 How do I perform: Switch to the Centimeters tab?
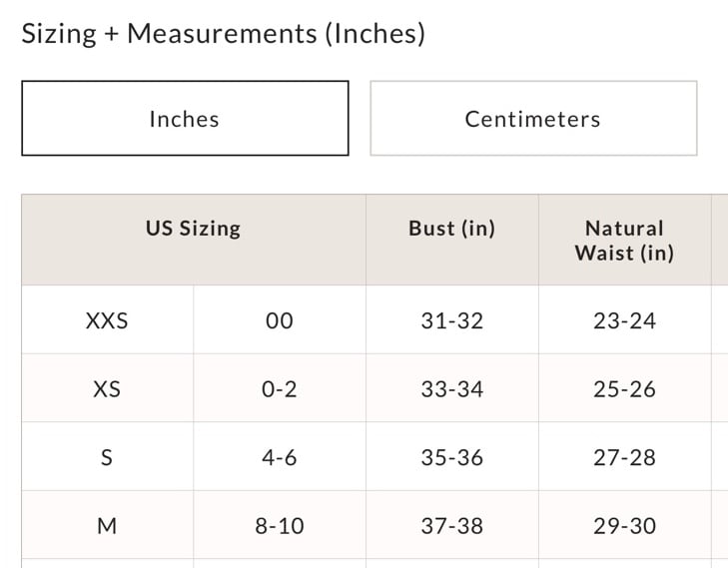tap(533, 119)
